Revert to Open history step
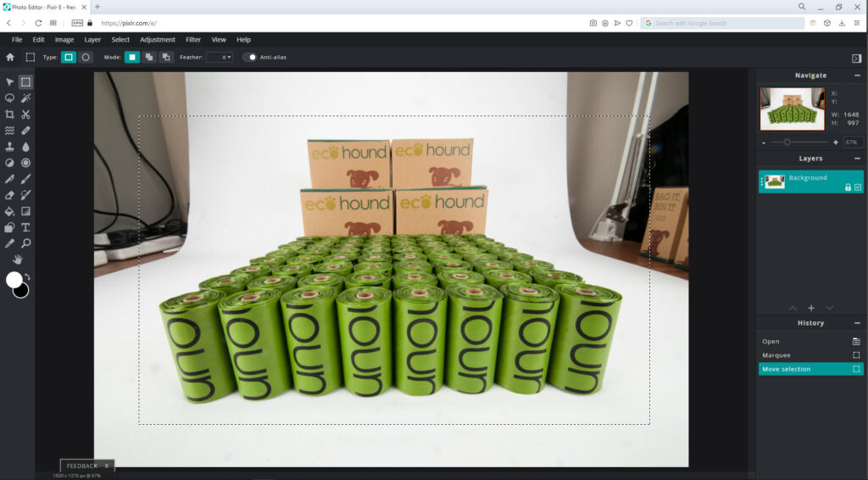 (x=810, y=341)
